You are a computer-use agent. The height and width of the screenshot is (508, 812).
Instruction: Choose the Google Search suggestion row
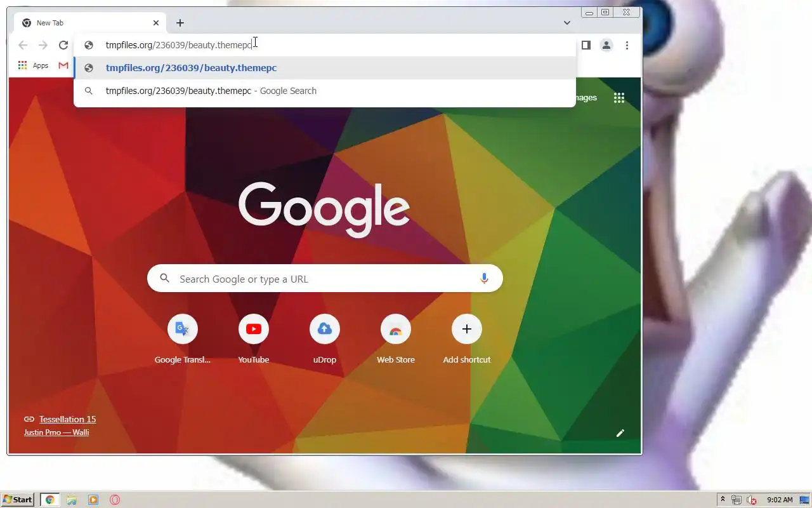pos(325,91)
